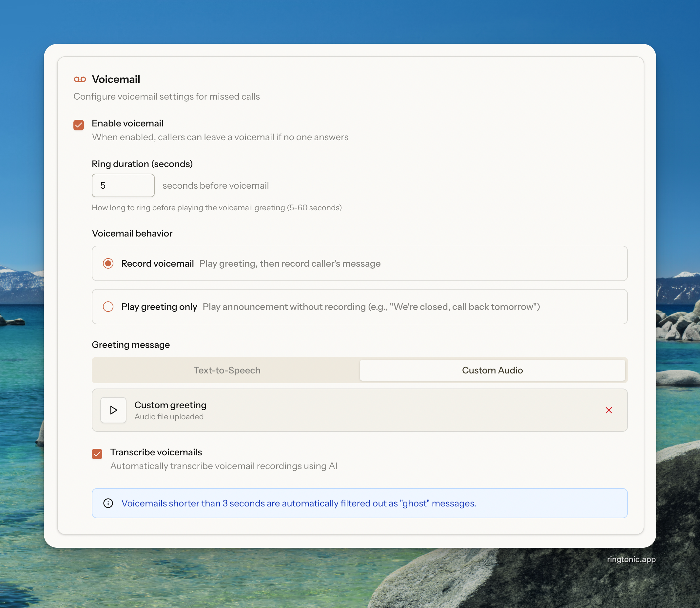
Task: Click the voicemail icon beside the heading
Action: click(80, 79)
